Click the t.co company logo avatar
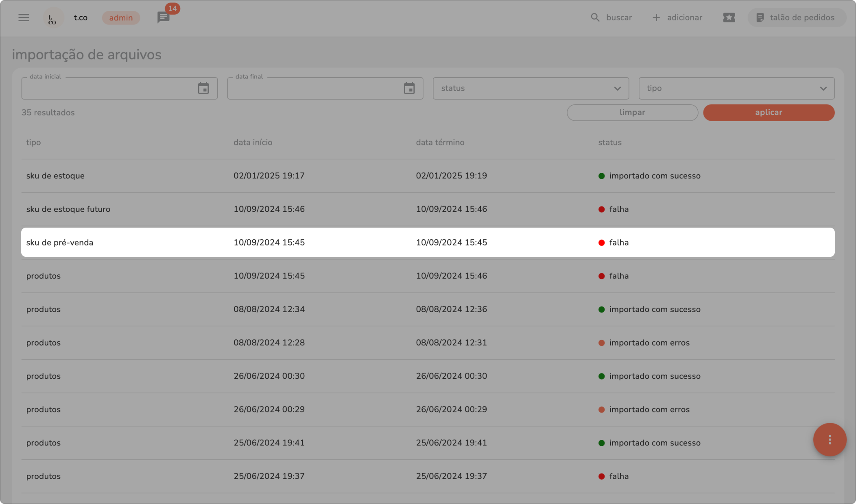This screenshot has height=504, width=856. [x=52, y=18]
